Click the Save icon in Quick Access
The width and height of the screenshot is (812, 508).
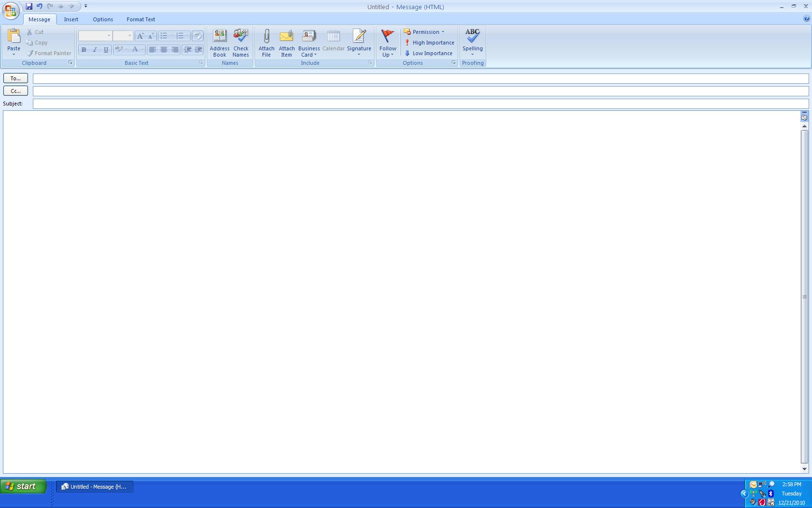coord(29,6)
